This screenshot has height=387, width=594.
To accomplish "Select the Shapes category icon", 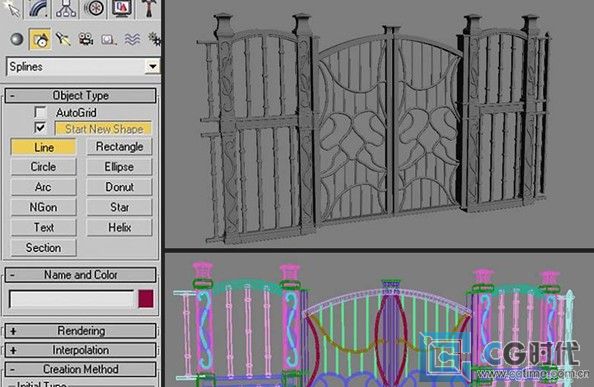I will [40, 39].
